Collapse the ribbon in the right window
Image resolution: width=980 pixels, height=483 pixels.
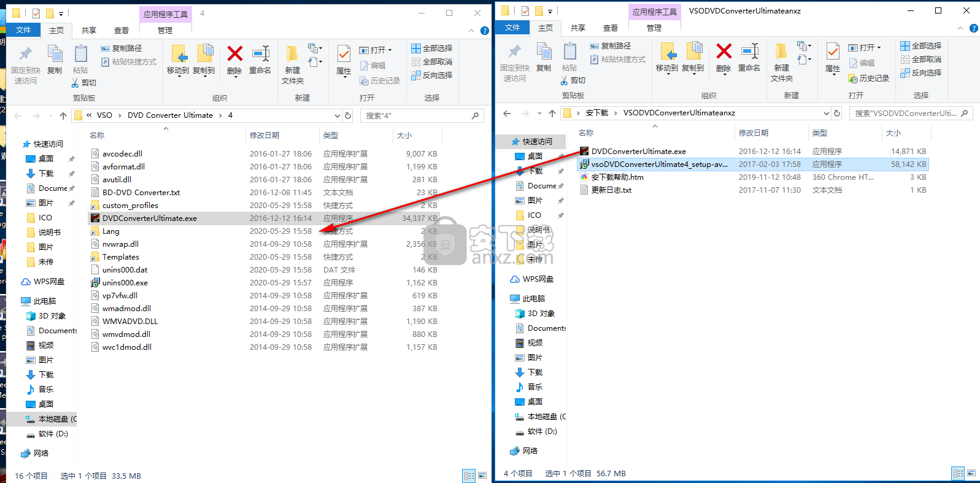(x=960, y=28)
